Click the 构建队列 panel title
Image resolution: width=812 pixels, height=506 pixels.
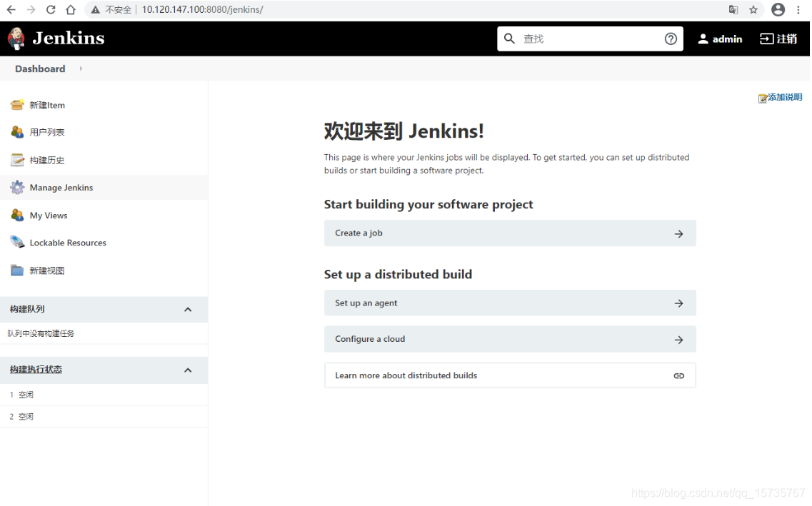point(27,309)
